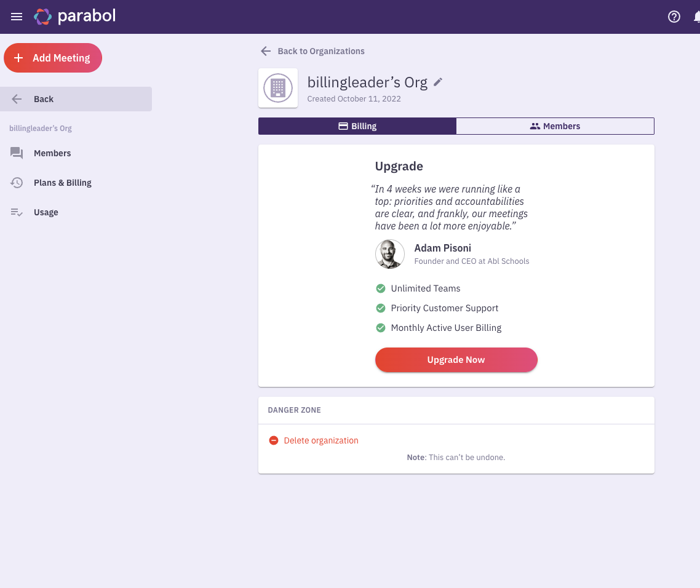Open the notifications bell
The height and width of the screenshot is (588, 700).
697,17
